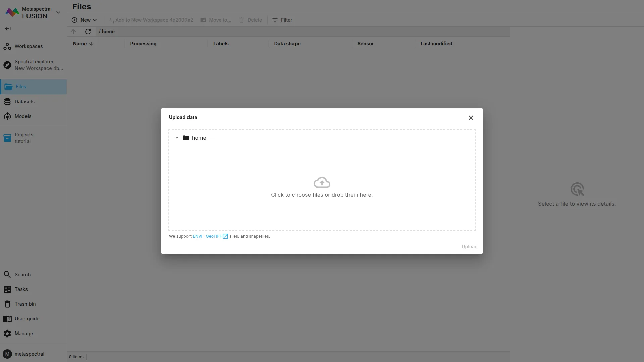Open the ENVI format link

197,236
